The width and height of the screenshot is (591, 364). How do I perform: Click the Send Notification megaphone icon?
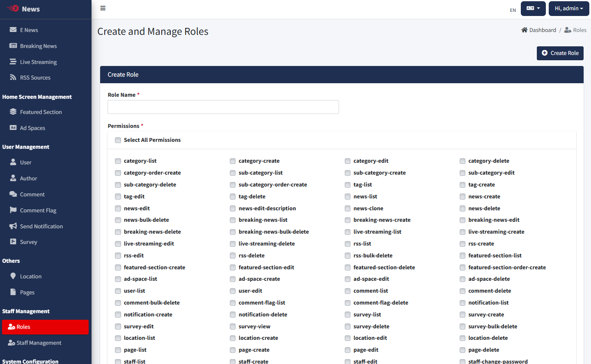[x=13, y=226]
